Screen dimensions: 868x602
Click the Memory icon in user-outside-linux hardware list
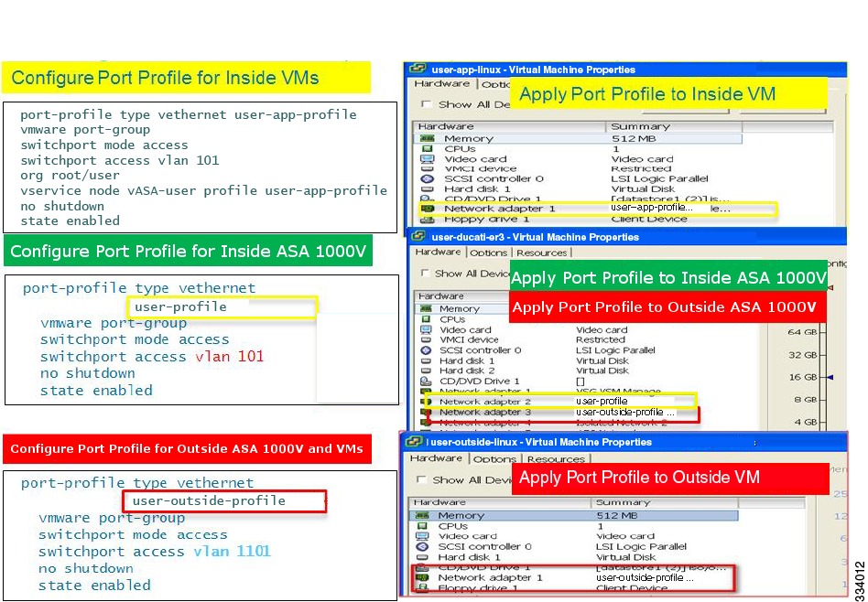click(x=422, y=516)
